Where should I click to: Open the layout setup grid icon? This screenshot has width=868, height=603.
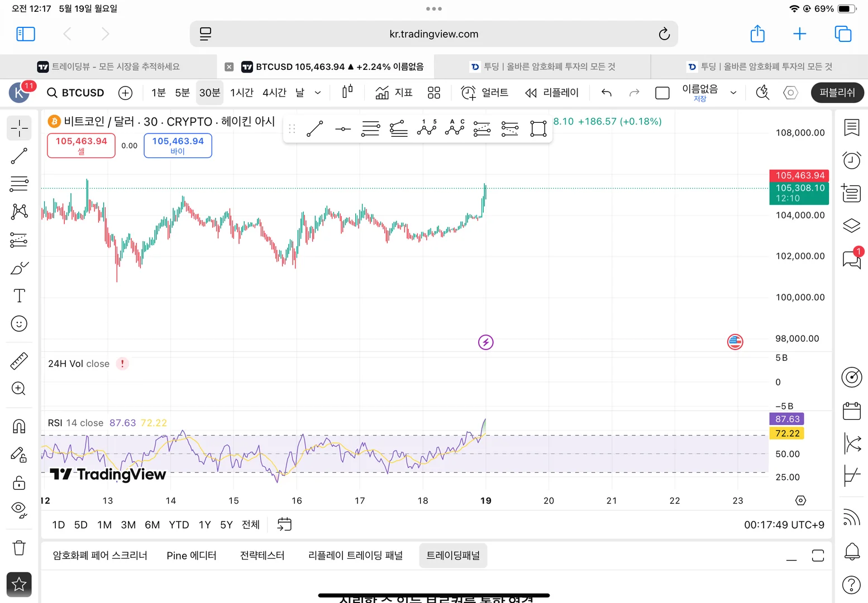coord(434,93)
